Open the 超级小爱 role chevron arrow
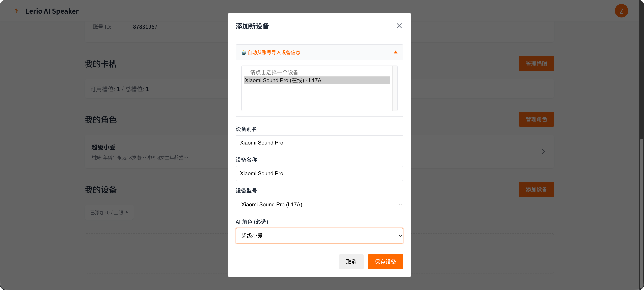The width and height of the screenshot is (644, 290). coord(543,152)
